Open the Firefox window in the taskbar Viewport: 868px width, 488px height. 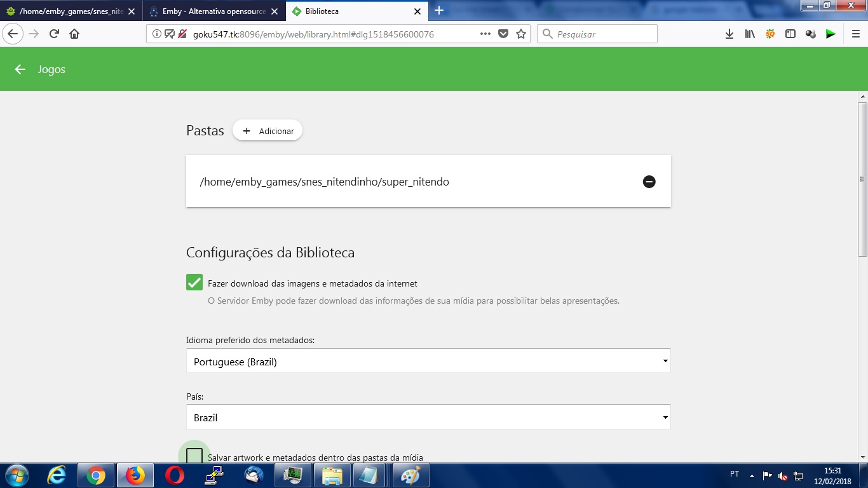pyautogui.click(x=135, y=475)
